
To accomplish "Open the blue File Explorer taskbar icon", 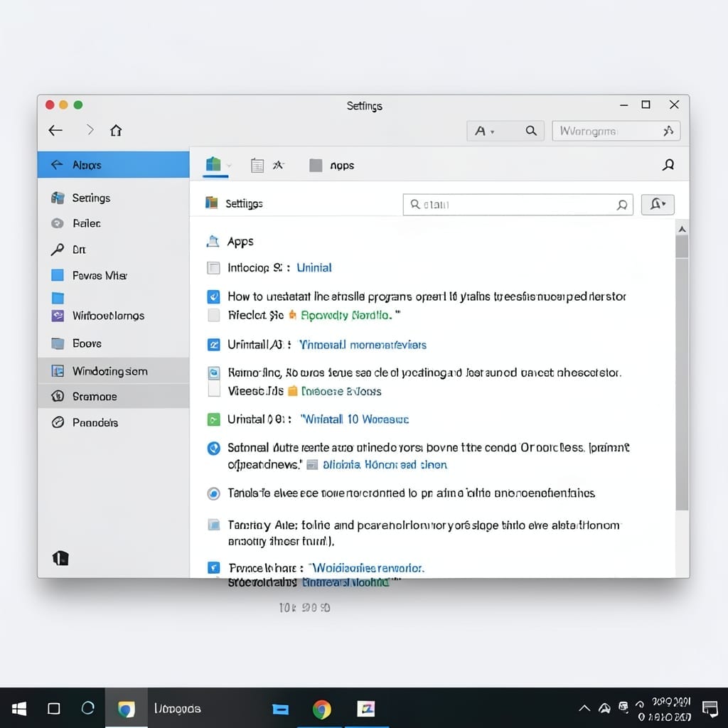I will point(280,709).
